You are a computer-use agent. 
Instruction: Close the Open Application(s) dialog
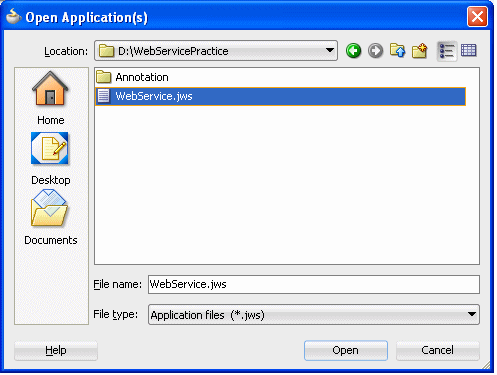477,16
